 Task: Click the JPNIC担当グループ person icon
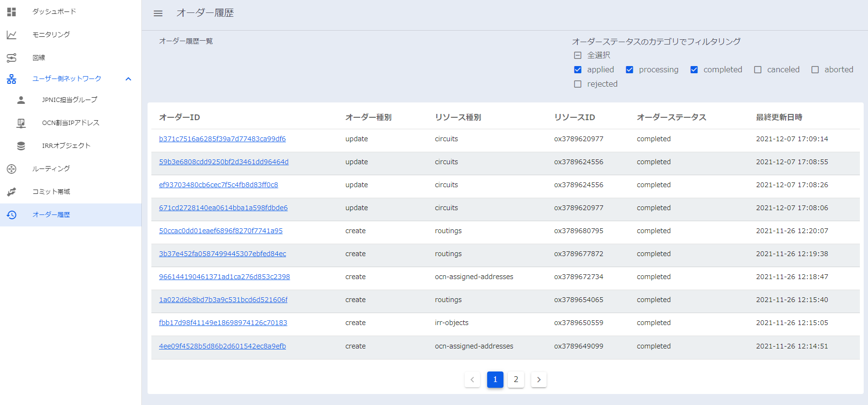tap(21, 100)
